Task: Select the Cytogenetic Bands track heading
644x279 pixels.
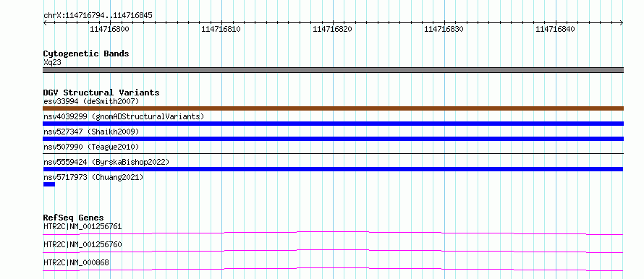Action: click(86, 53)
